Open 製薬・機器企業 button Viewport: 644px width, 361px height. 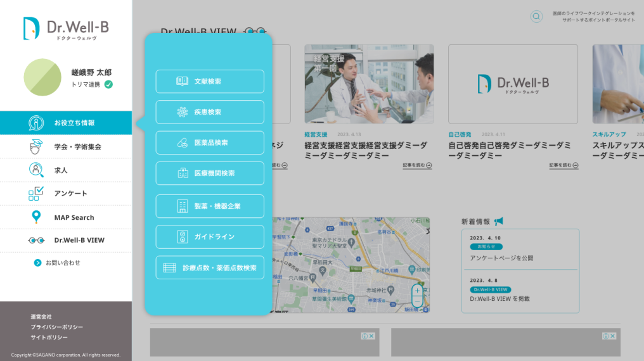click(x=210, y=206)
